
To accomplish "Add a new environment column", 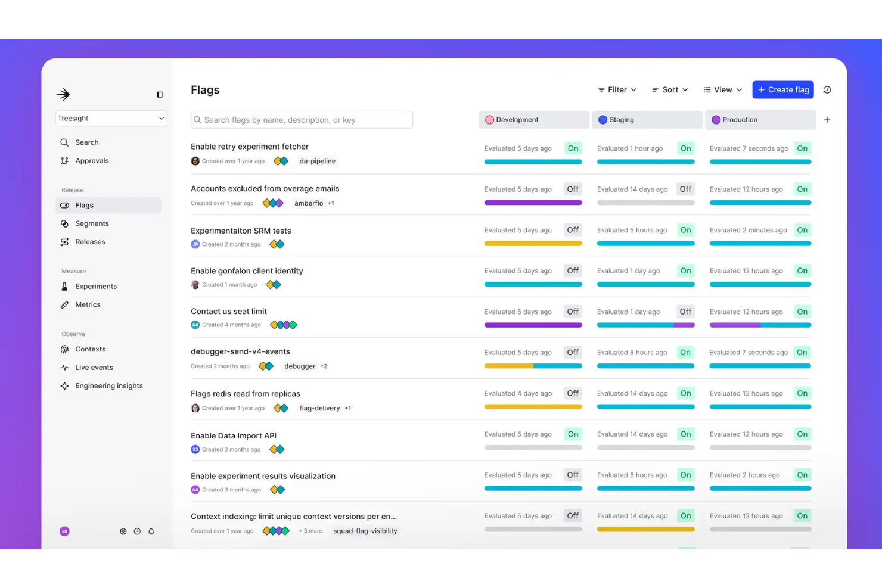I will [827, 120].
